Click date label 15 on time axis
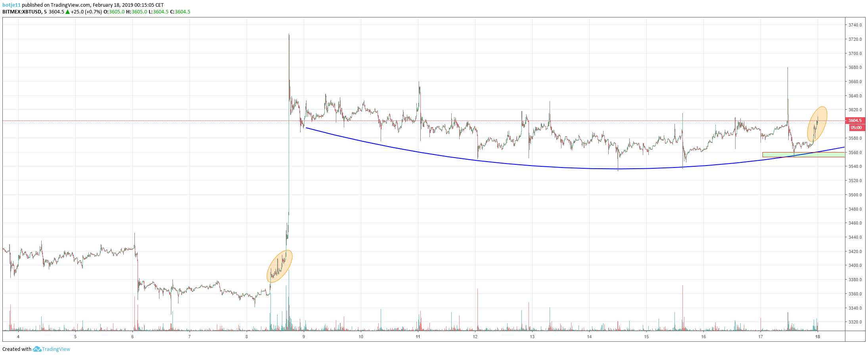The width and height of the screenshot is (868, 356). (646, 337)
